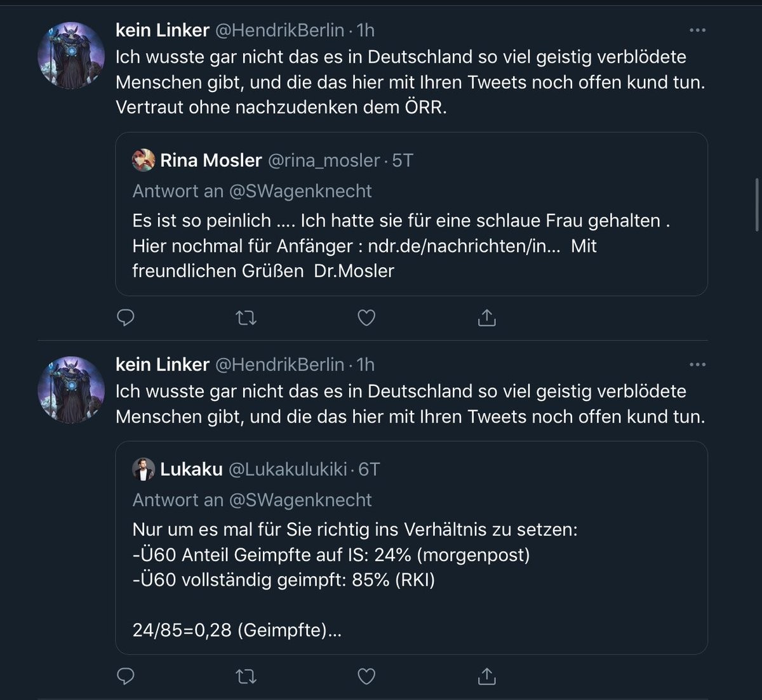Retweet the first kein Linker tweet
The image size is (762, 700).
coord(246,317)
